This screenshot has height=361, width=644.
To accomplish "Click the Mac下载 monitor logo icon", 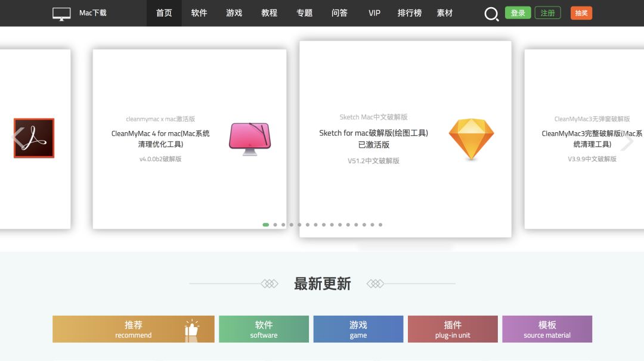I will (61, 14).
